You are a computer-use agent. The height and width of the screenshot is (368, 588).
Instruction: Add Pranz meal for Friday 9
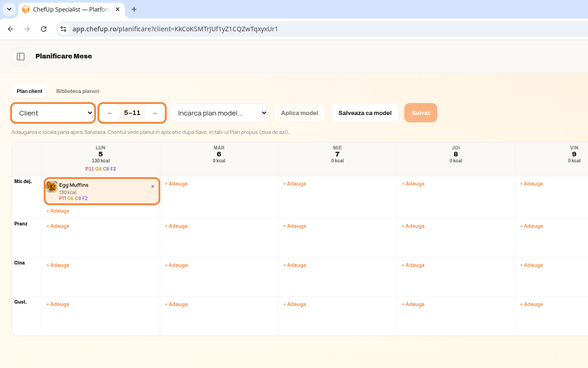(x=531, y=226)
